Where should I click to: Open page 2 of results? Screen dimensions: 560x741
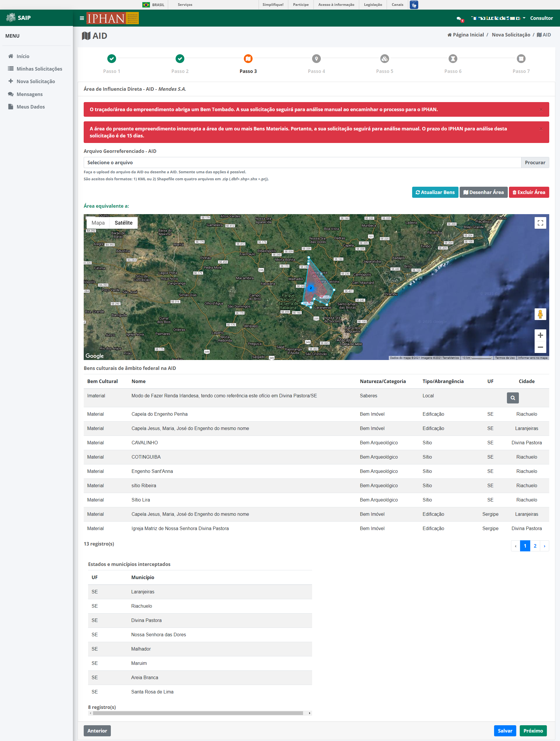pos(535,546)
